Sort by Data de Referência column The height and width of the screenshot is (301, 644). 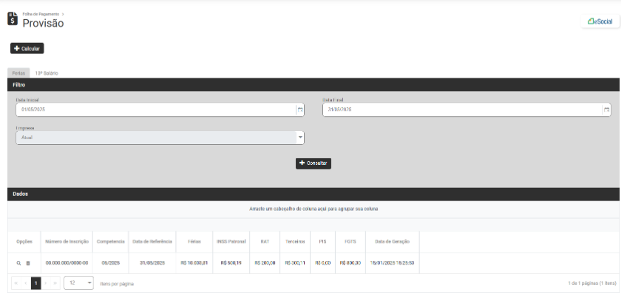click(152, 241)
